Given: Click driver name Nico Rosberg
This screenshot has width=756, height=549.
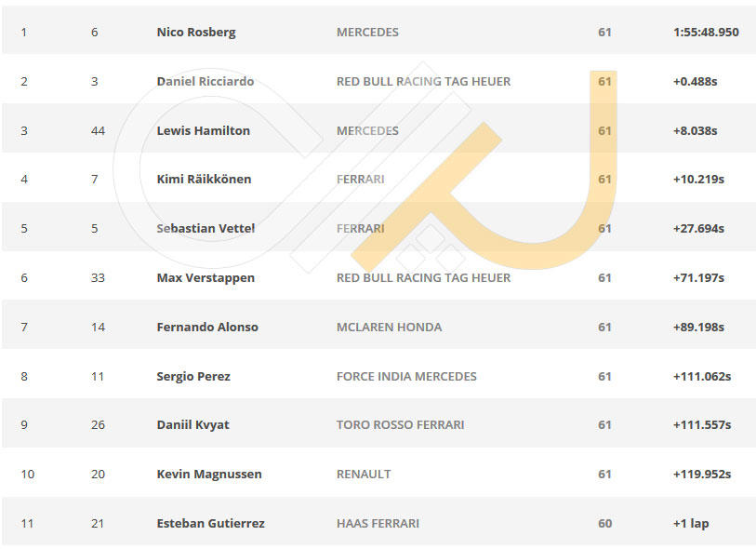Looking at the screenshot, I should (x=196, y=33).
